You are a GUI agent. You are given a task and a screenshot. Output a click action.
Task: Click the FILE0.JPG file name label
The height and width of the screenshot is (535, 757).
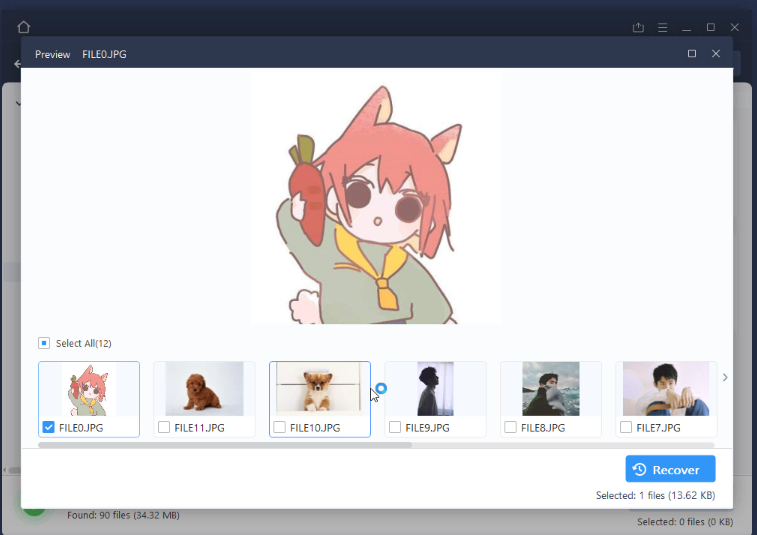point(81,428)
